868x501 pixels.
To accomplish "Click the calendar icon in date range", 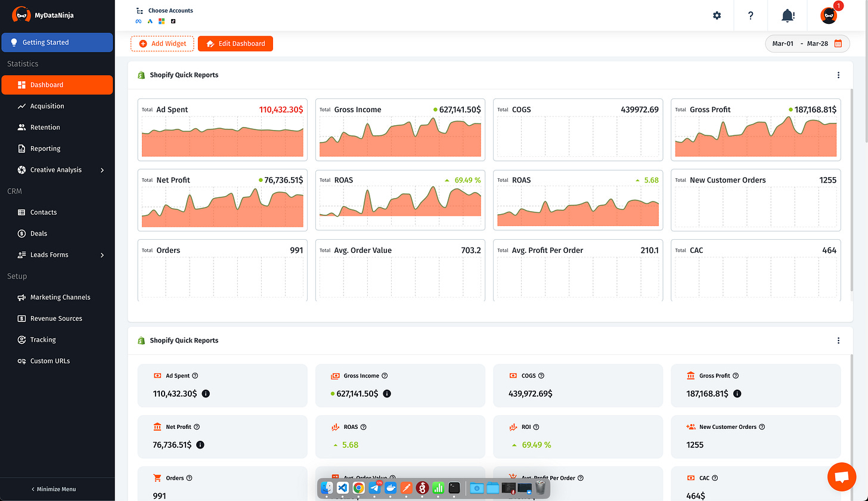I will pos(838,44).
